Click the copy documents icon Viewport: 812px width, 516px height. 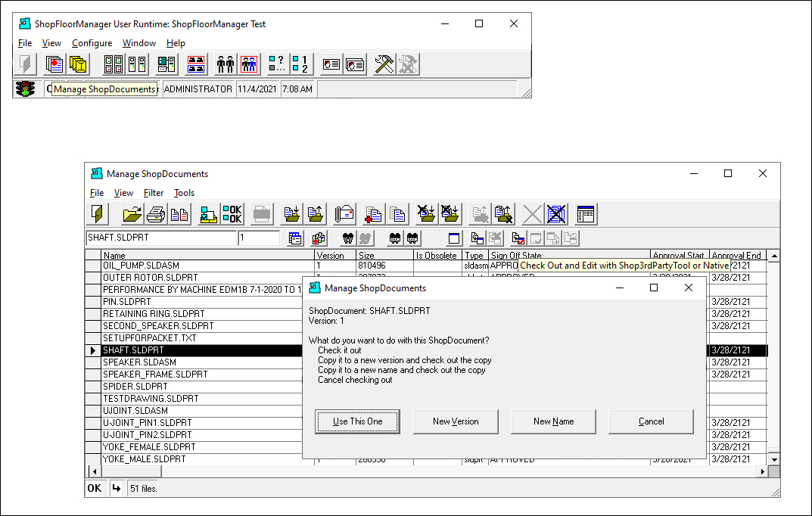pyautogui.click(x=397, y=214)
